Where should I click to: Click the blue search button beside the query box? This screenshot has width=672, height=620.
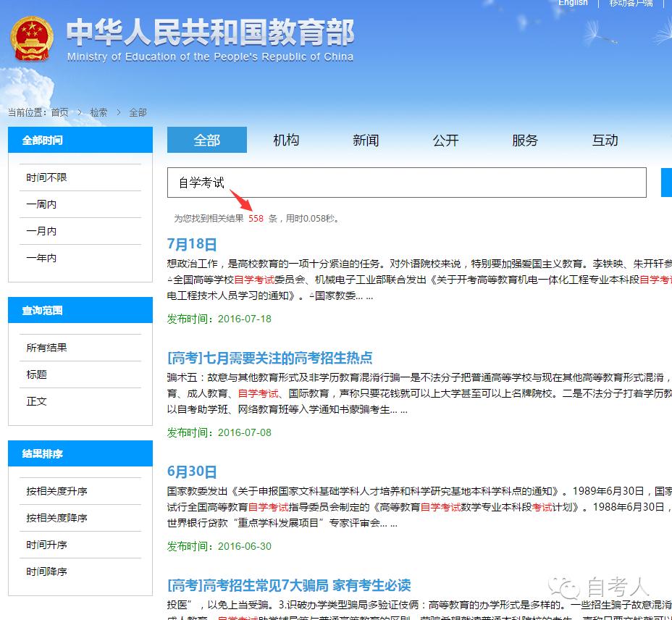pyautogui.click(x=666, y=183)
